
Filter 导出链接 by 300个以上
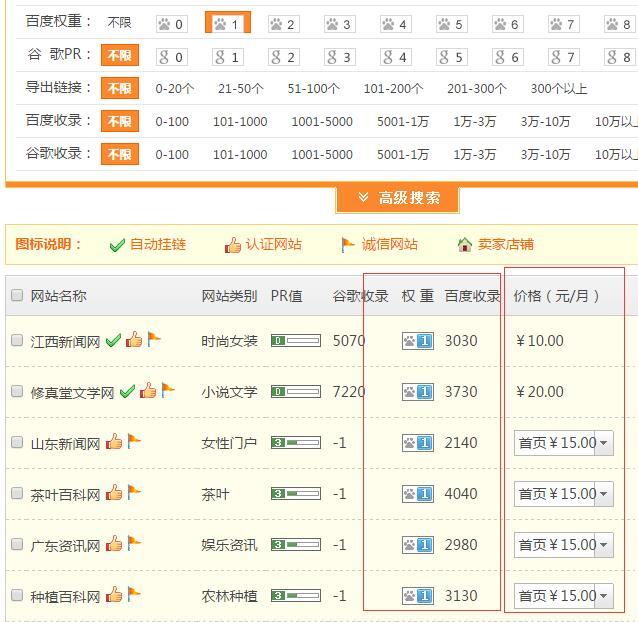point(559,89)
